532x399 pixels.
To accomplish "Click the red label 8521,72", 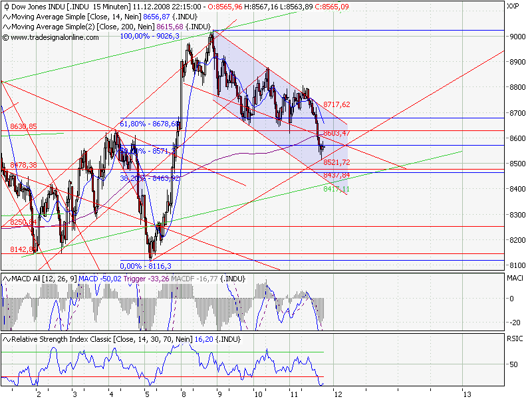I will click(336, 162).
